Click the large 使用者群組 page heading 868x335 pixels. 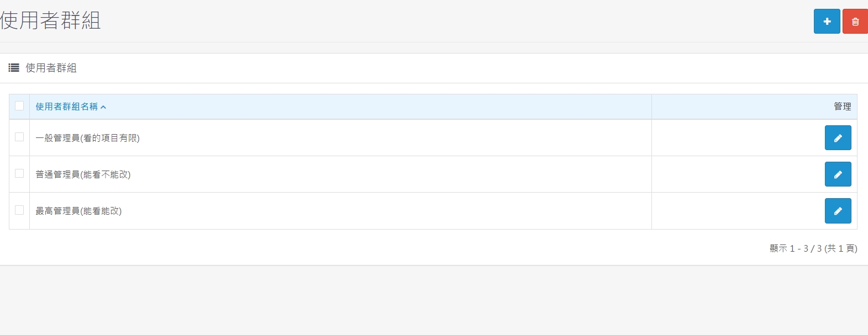point(50,21)
